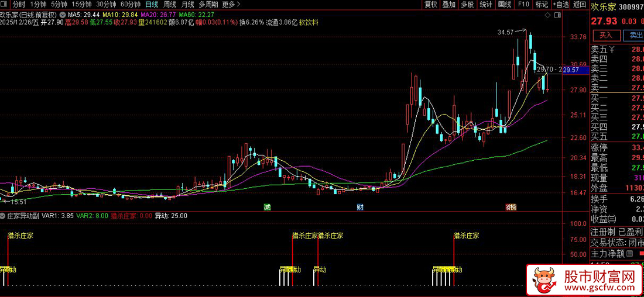The height and width of the screenshot is (297, 644).
Task: Click the 财 marker on the time axis
Action: tap(360, 207)
